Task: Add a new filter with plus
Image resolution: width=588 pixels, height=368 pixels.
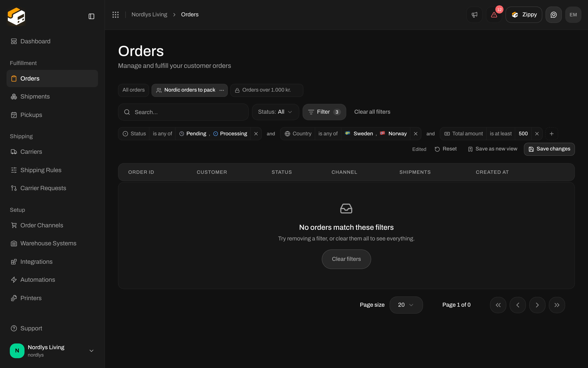Action: click(551, 134)
